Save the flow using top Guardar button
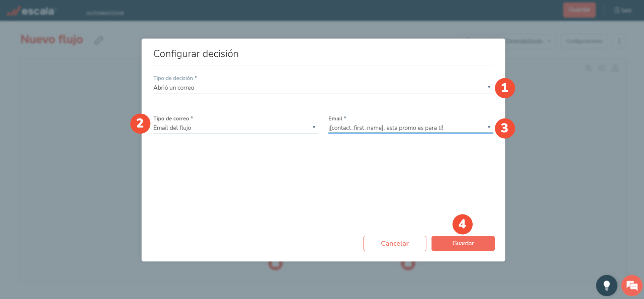Screen dimensions: 644x299 [x=579, y=10]
